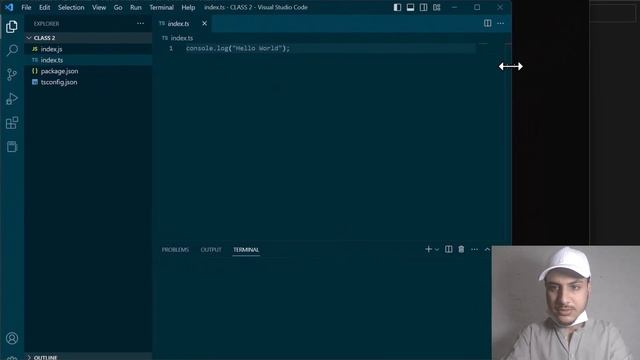Select the Terminal panel tab
The image size is (640, 360).
point(246,249)
